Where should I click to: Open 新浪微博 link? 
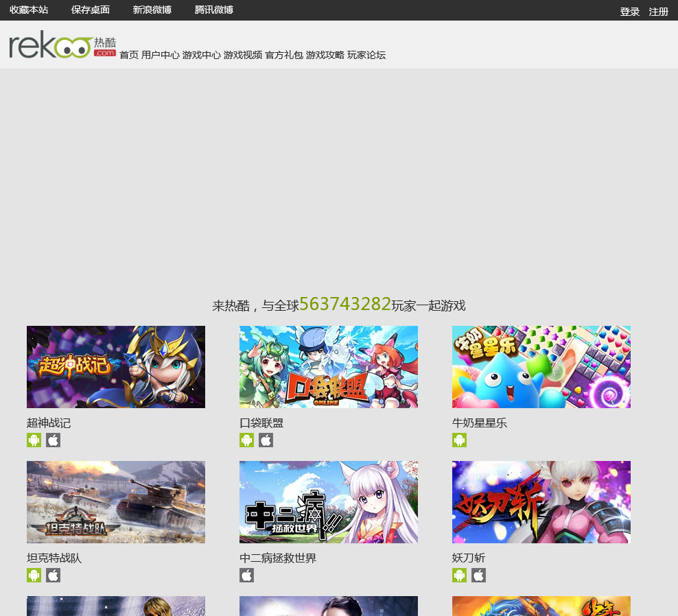coord(152,10)
